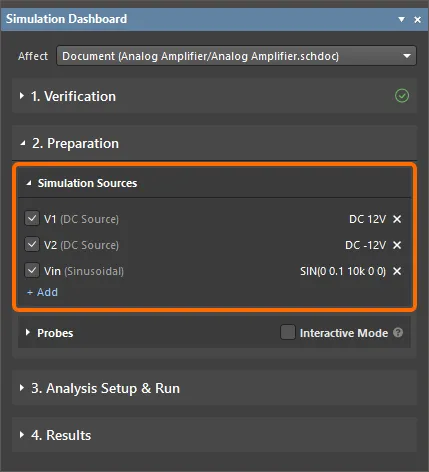Screen dimensions: 429x472
Task: Uncheck the V1 source checkbox
Action: click(x=32, y=219)
